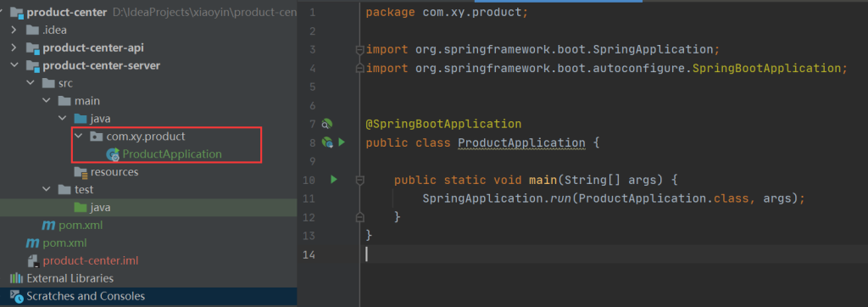Open Scratches and Consoles node

pos(78,297)
